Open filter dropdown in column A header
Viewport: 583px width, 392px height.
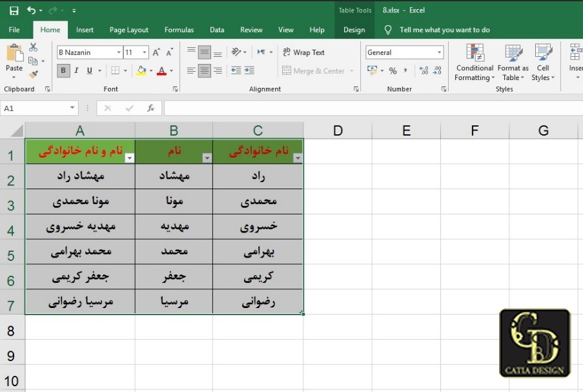tap(129, 158)
